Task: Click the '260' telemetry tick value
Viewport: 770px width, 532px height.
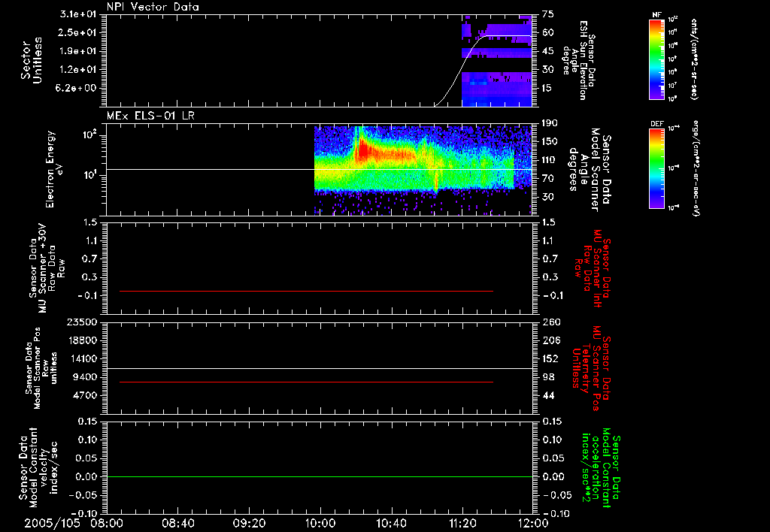Action: 551,322
